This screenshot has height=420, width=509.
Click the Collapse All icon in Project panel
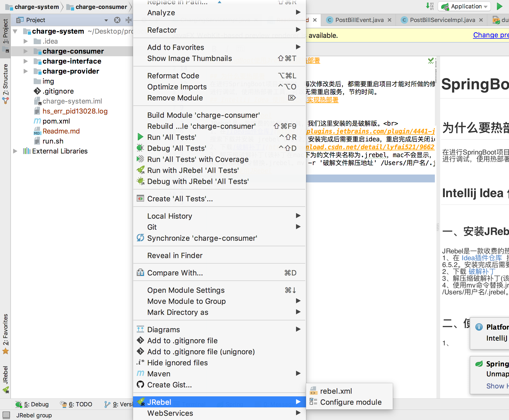[x=128, y=20]
